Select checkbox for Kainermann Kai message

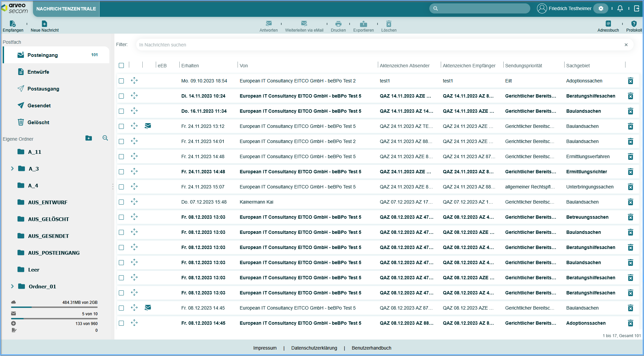tap(121, 202)
